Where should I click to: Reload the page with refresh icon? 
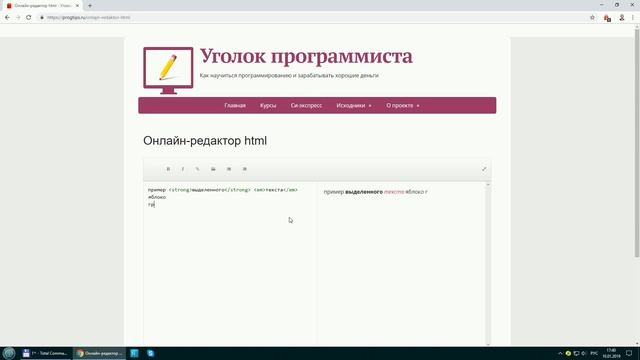pos(29,18)
